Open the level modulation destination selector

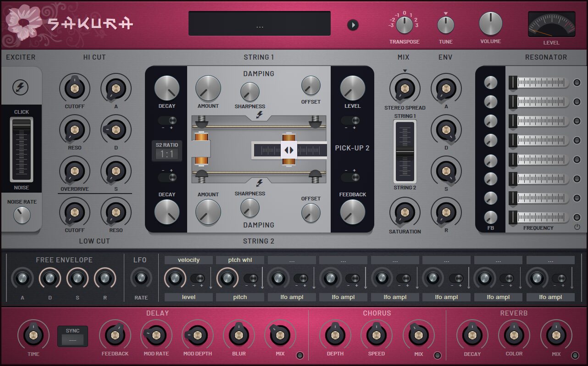(x=189, y=297)
